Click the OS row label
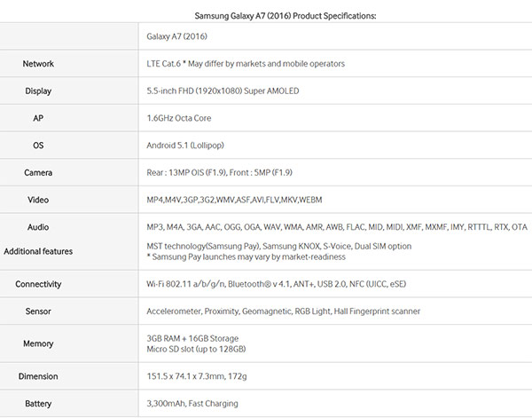Screen dimensions: 532x418 point(38,146)
